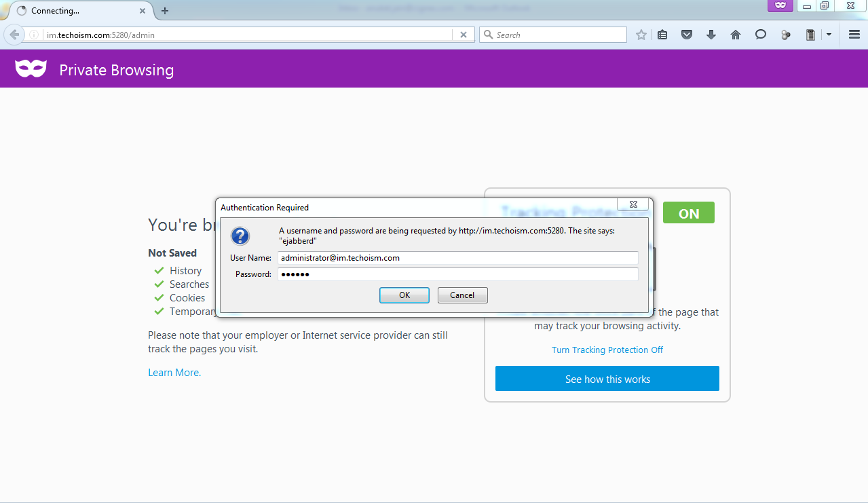Click the Authentication Required dialog title
Screen dimensions: 868x503
pos(265,208)
